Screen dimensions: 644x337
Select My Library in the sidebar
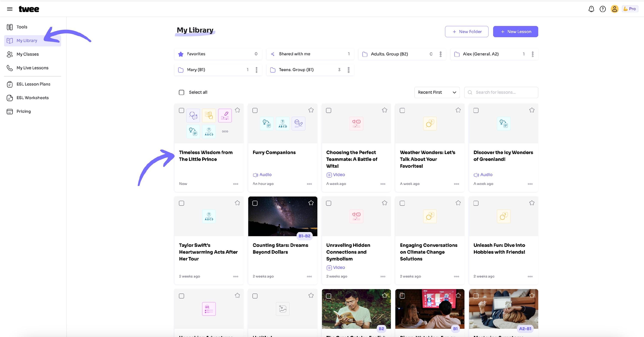tap(32, 41)
